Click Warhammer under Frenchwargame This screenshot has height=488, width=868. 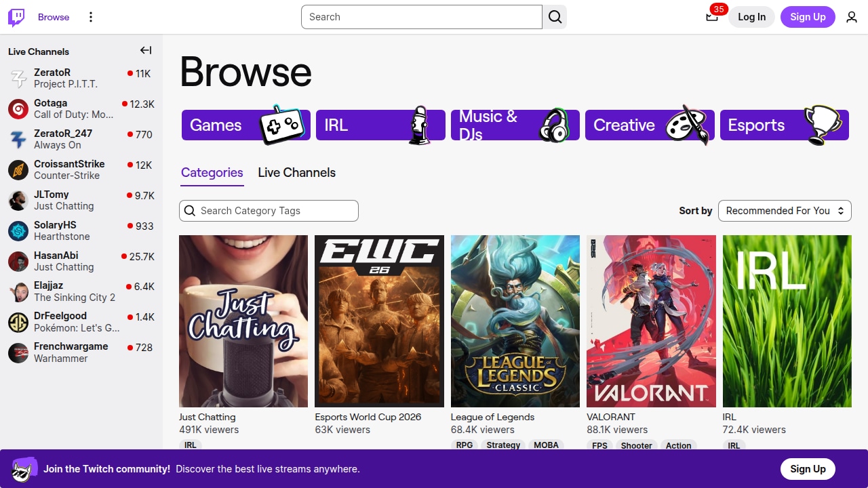tap(61, 359)
